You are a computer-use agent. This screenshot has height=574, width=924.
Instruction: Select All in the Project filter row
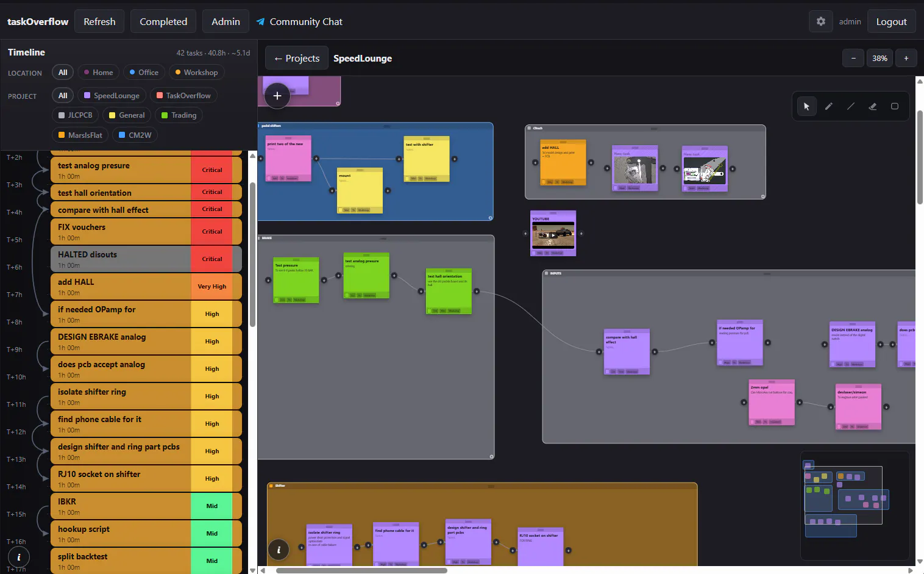63,95
